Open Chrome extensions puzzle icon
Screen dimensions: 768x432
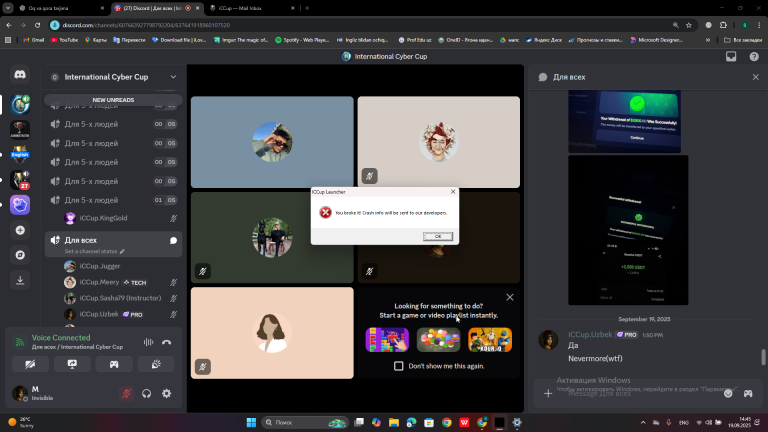click(723, 25)
